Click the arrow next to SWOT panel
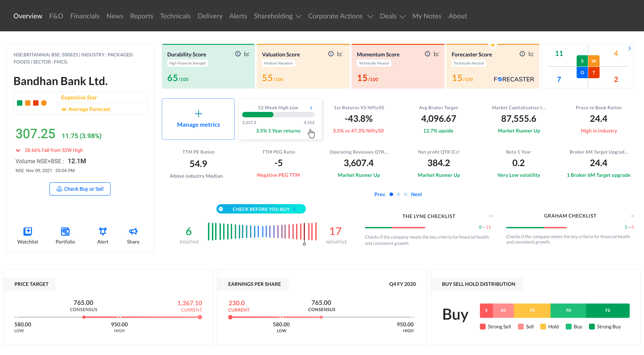 click(x=629, y=49)
